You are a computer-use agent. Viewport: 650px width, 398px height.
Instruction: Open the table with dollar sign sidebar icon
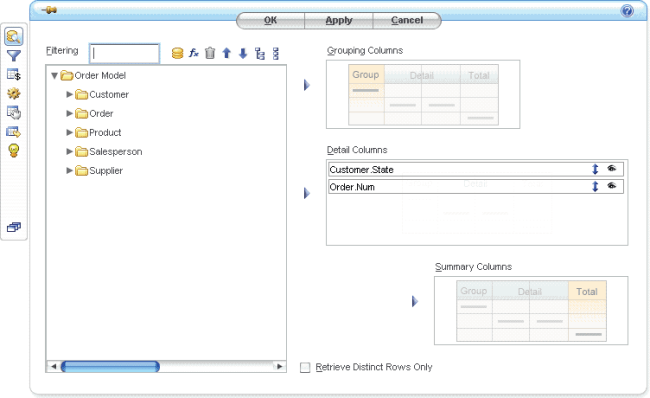tap(14, 75)
